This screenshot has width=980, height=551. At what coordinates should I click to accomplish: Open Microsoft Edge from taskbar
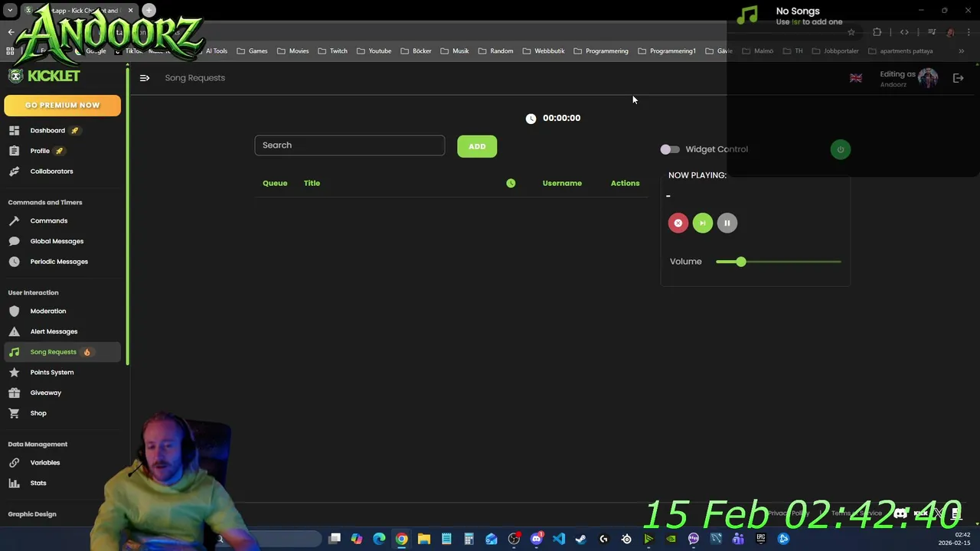tap(379, 540)
